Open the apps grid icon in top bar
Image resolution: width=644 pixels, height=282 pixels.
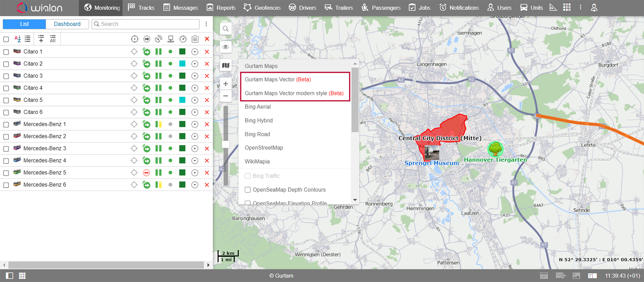point(567,7)
